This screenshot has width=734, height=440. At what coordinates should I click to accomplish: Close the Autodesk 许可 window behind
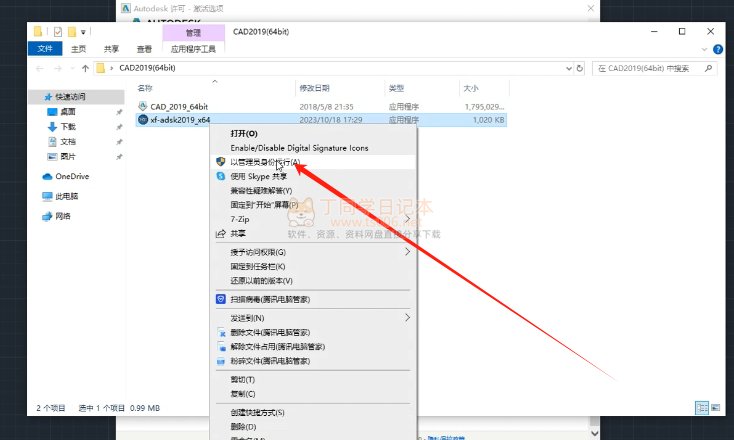tap(591, 8)
